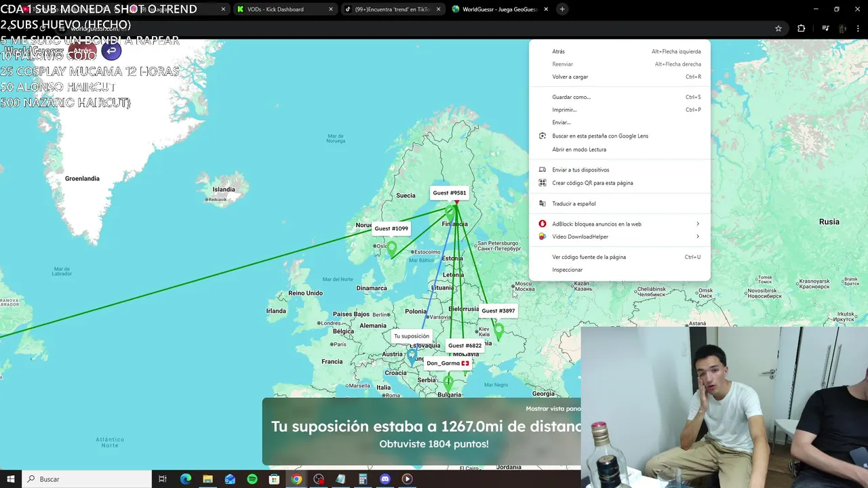Select 'Guardar como...' from the context menu
The image size is (868, 488).
tap(619, 97)
